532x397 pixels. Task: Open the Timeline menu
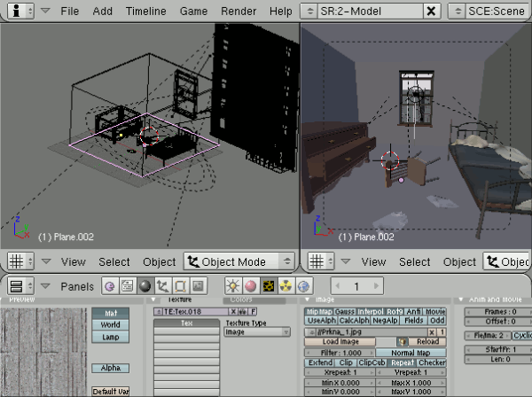tap(146, 12)
